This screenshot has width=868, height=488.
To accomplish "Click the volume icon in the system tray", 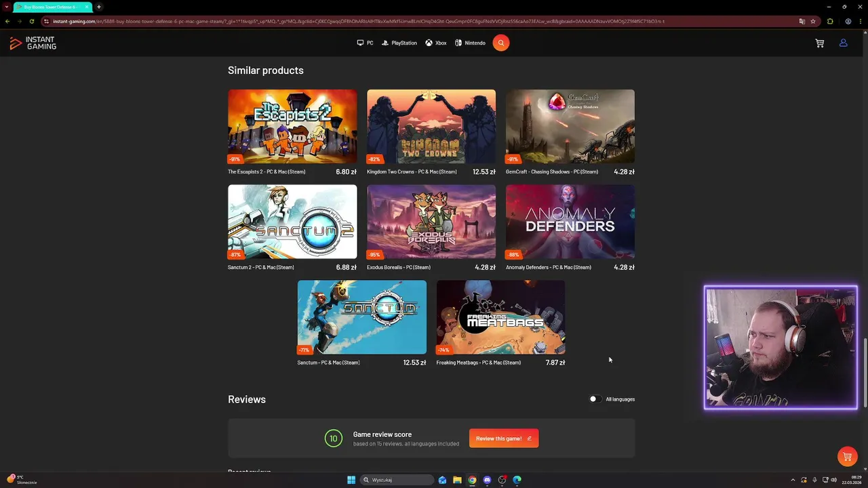I will click(x=834, y=480).
